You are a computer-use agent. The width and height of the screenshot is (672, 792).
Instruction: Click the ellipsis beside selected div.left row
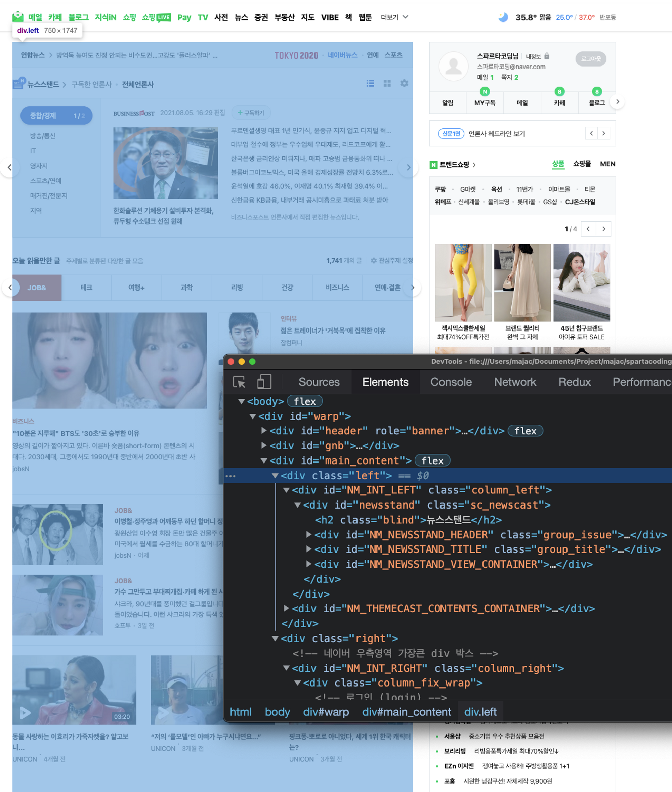tap(230, 476)
